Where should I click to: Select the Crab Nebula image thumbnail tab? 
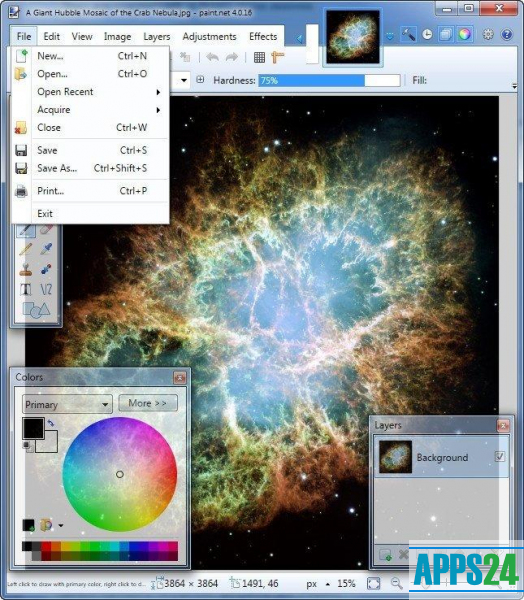click(x=353, y=37)
